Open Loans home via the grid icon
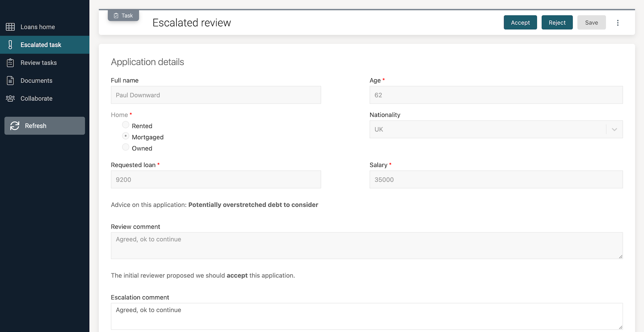 9,27
